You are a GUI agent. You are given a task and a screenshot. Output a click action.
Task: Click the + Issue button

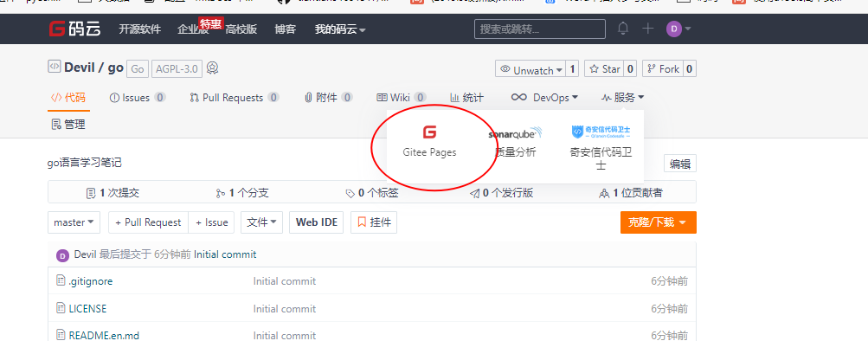211,222
